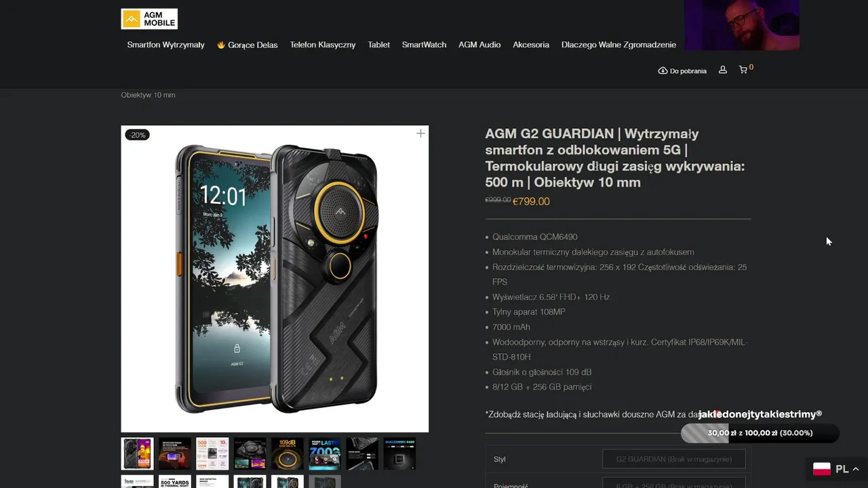This screenshot has height=488, width=868.
Task: Open the Styl dropdown G2 GUARDIAN
Action: (x=674, y=459)
